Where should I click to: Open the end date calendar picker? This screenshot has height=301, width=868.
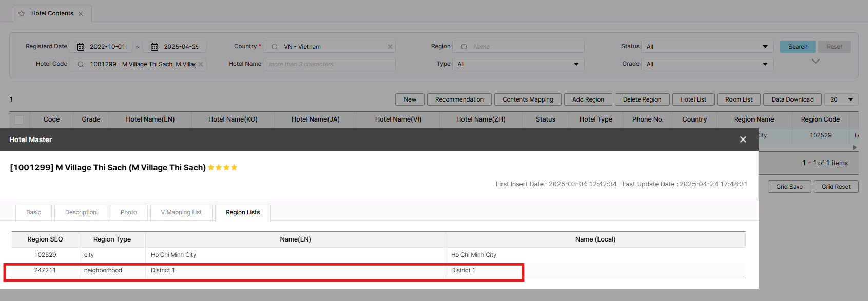click(x=155, y=47)
